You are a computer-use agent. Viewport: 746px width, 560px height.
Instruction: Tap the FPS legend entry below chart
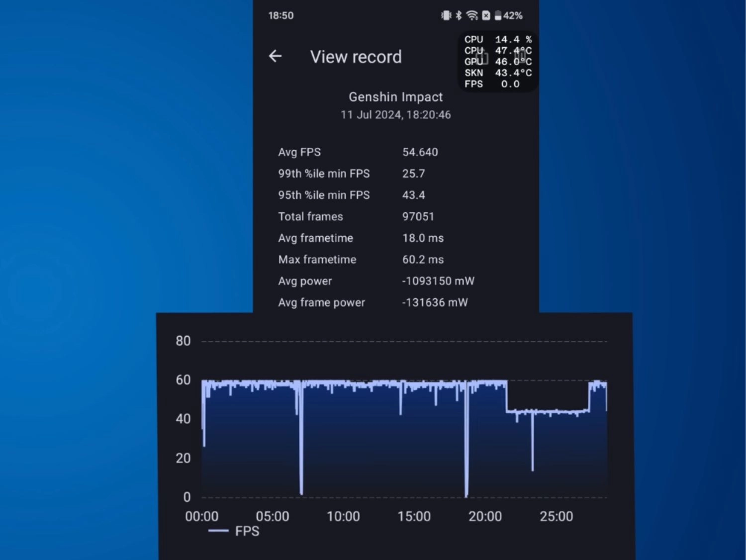234,531
